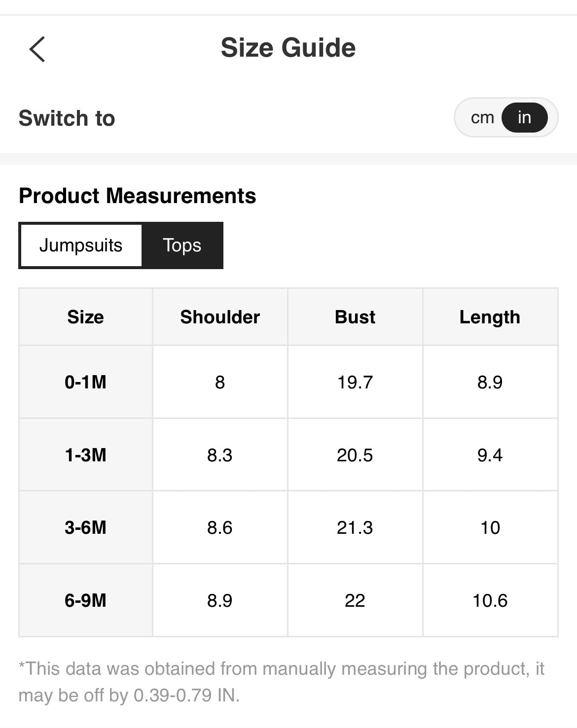The height and width of the screenshot is (728, 577).
Task: Click the manual measurement disclaimer note
Action: tap(281, 682)
